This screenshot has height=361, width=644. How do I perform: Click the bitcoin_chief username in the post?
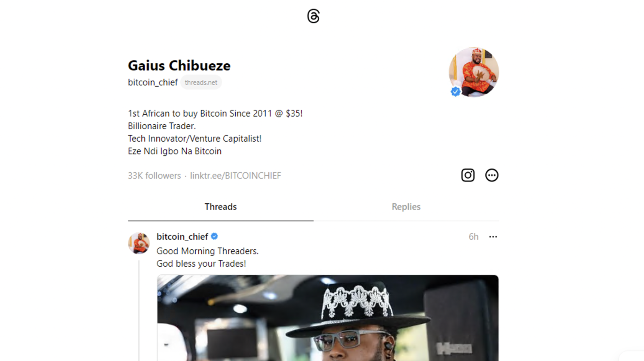click(x=182, y=237)
